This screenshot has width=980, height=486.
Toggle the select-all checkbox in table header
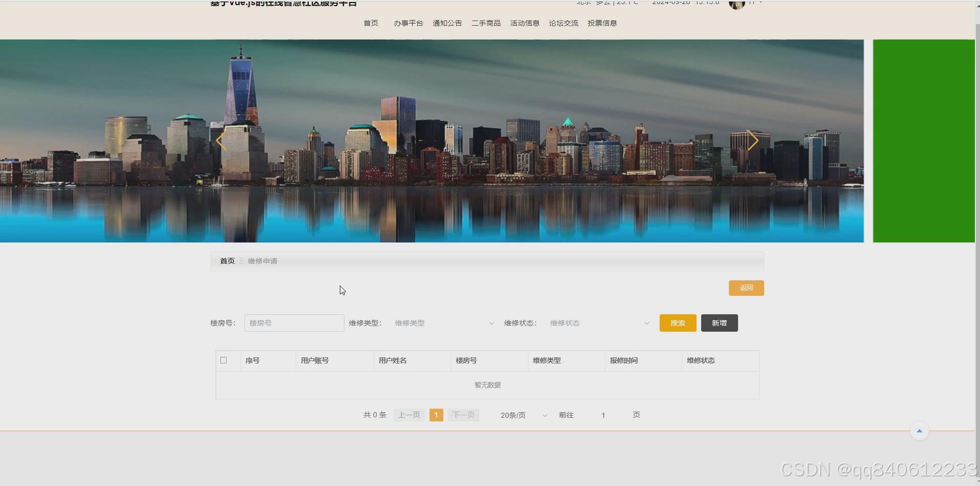(x=223, y=360)
